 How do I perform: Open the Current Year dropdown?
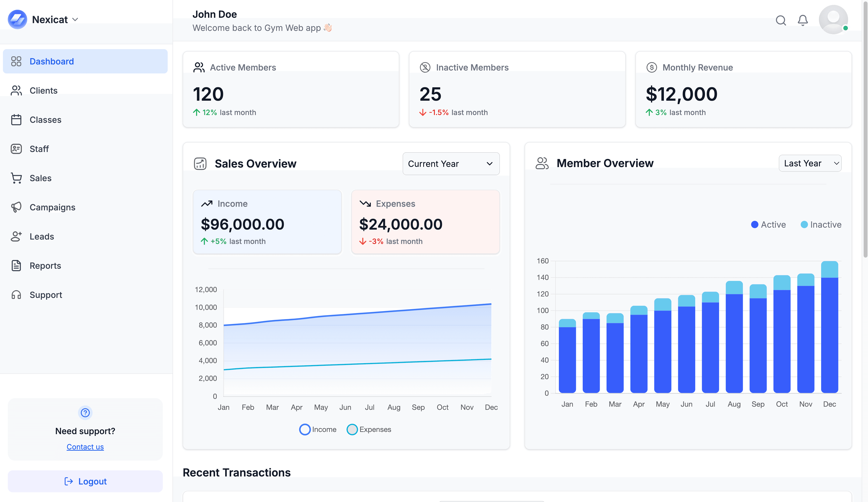(x=451, y=163)
